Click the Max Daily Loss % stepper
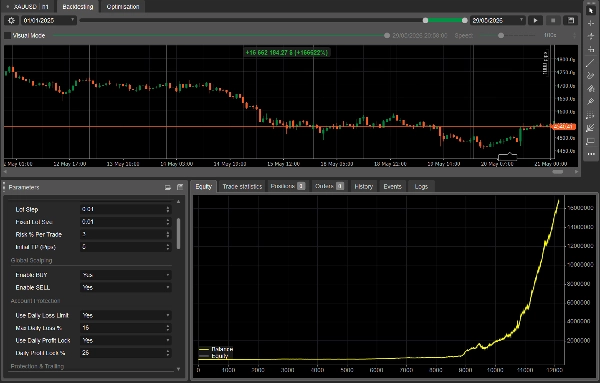This screenshot has height=383, width=600. (168, 328)
